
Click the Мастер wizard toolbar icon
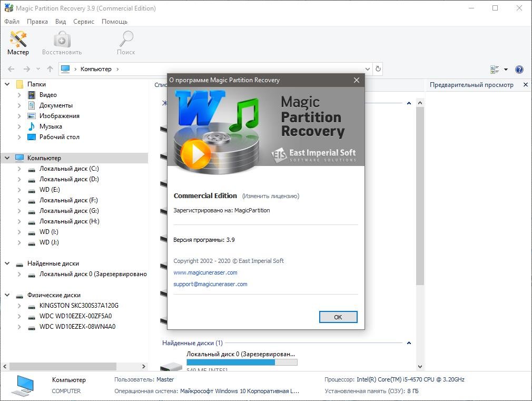click(18, 42)
